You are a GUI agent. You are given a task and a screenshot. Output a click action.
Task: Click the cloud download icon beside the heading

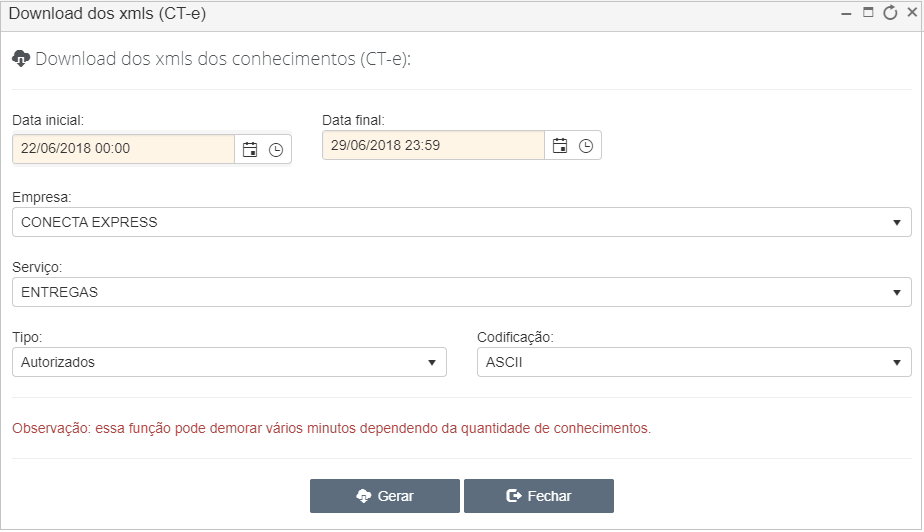click(21, 58)
